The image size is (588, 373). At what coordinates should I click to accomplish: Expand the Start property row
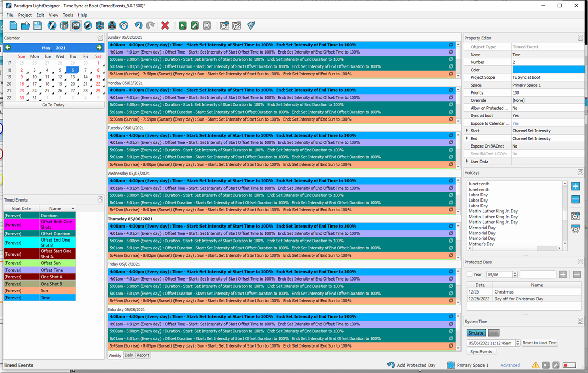coord(467,131)
